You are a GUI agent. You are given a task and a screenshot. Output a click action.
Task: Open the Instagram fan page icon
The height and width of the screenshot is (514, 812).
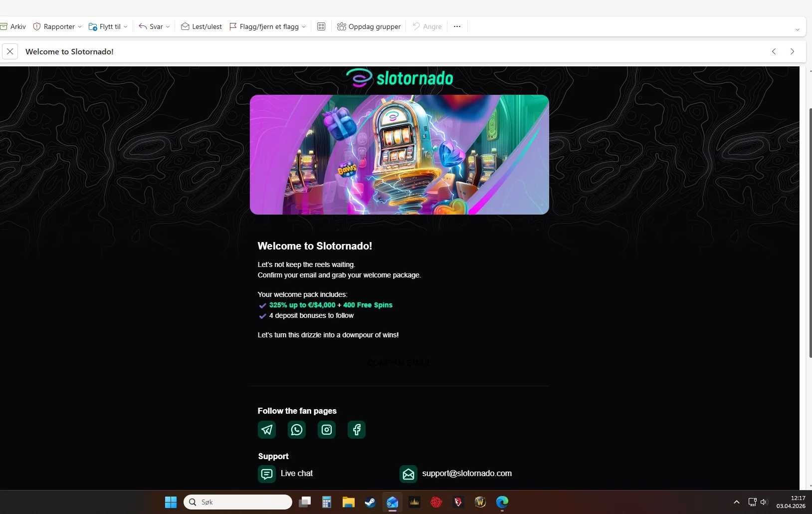pos(327,430)
